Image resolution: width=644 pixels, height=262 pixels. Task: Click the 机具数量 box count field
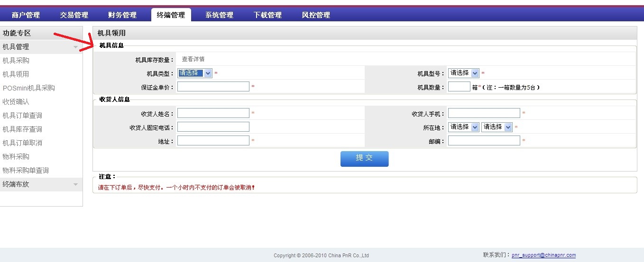pyautogui.click(x=459, y=87)
